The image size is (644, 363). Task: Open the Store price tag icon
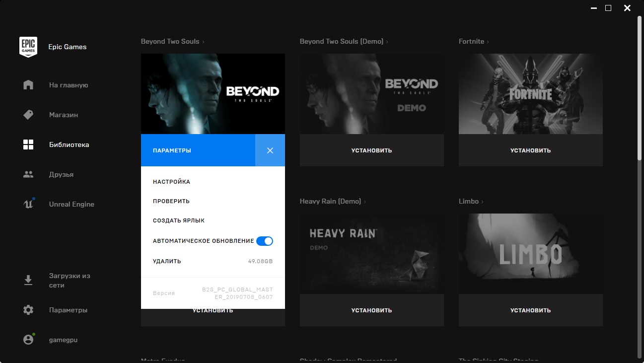coord(28,115)
